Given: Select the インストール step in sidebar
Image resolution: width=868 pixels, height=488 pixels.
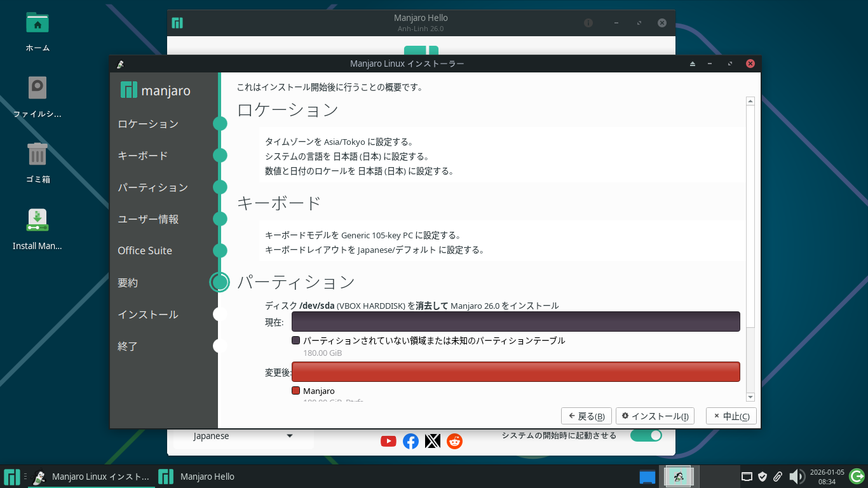Looking at the screenshot, I should pyautogui.click(x=148, y=315).
